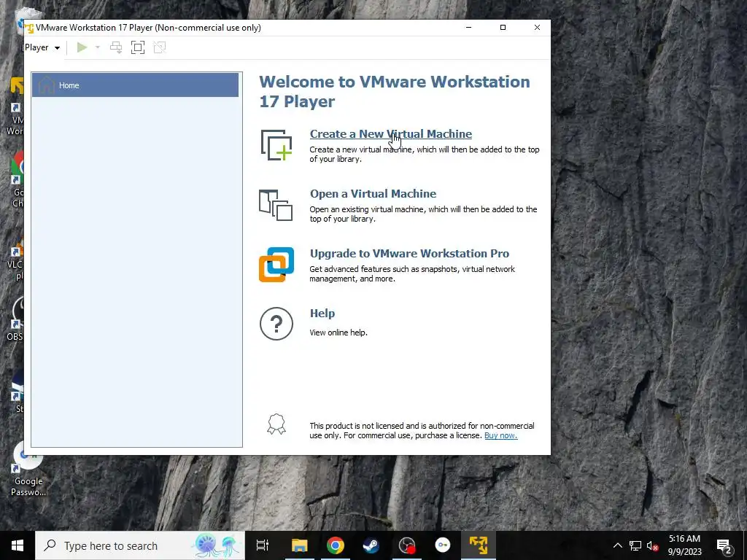Click the orange and blue VMware Pro icon

click(276, 264)
